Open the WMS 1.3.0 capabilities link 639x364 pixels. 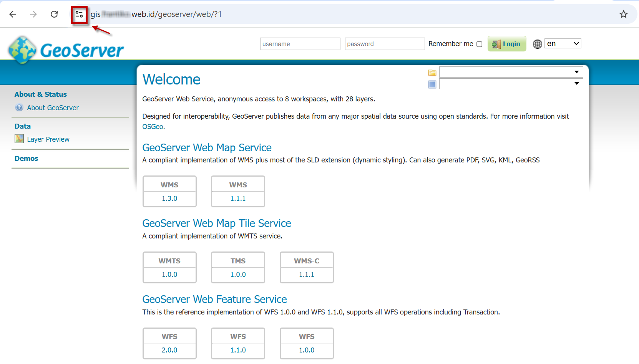coord(169,199)
